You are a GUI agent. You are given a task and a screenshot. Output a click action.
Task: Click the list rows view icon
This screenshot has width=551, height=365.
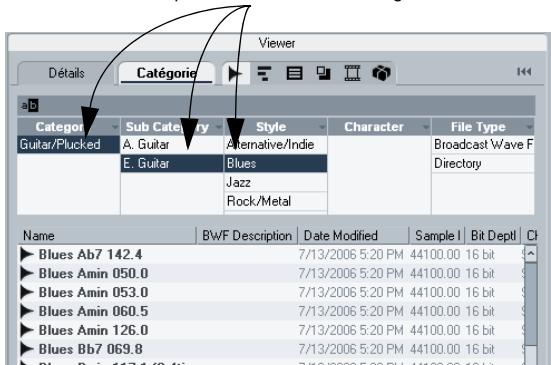pos(294,73)
